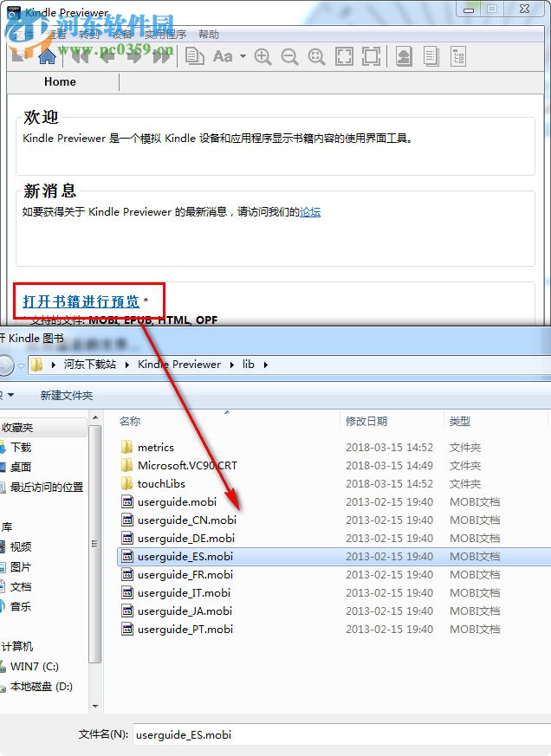Image resolution: width=551 pixels, height=756 pixels.
Task: Click navigation pane scroll down arrow
Action: click(x=95, y=707)
